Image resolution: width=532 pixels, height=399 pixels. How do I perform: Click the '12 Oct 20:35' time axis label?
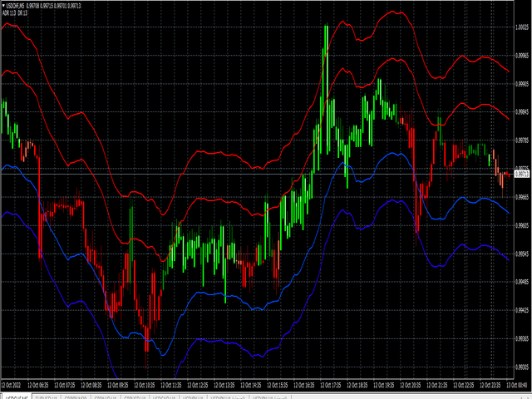click(410, 385)
